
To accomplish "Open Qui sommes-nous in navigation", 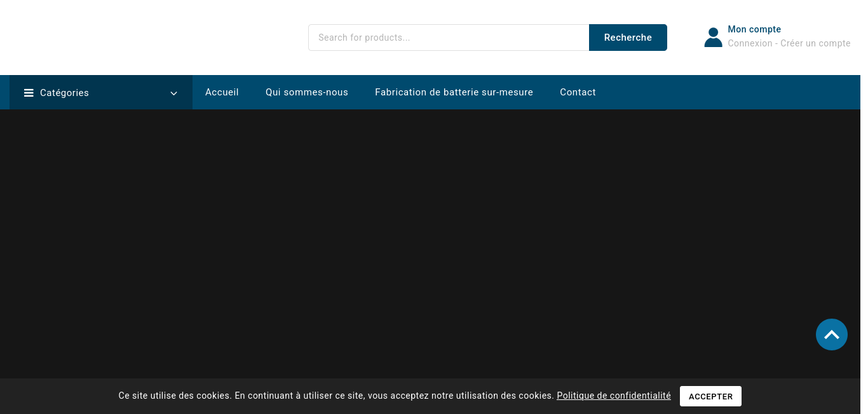I will 307,92.
